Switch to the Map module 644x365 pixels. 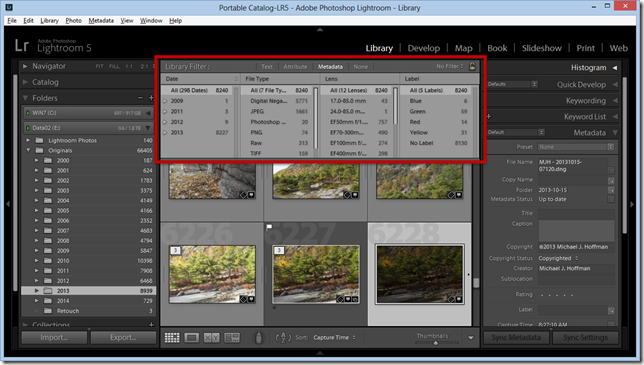click(463, 48)
